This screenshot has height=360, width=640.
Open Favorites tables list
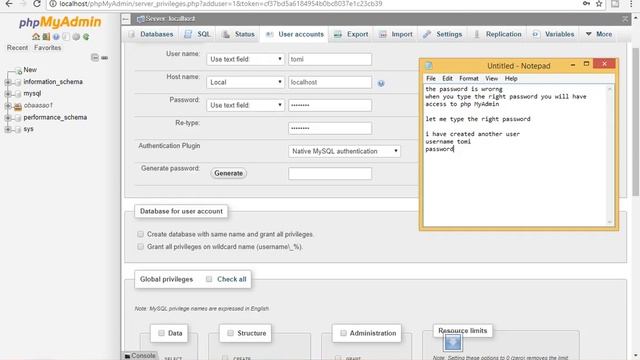[47, 48]
